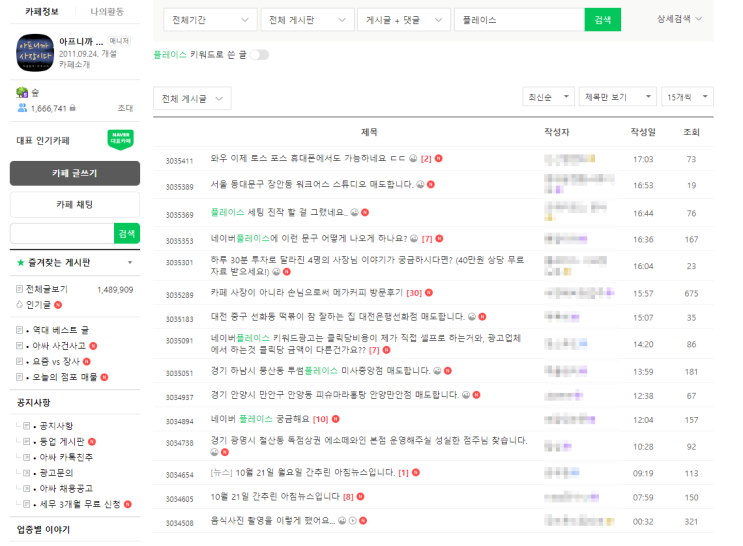Open the 아싸 카톡친추 board
Screen dimensions: 743x546
click(66, 457)
